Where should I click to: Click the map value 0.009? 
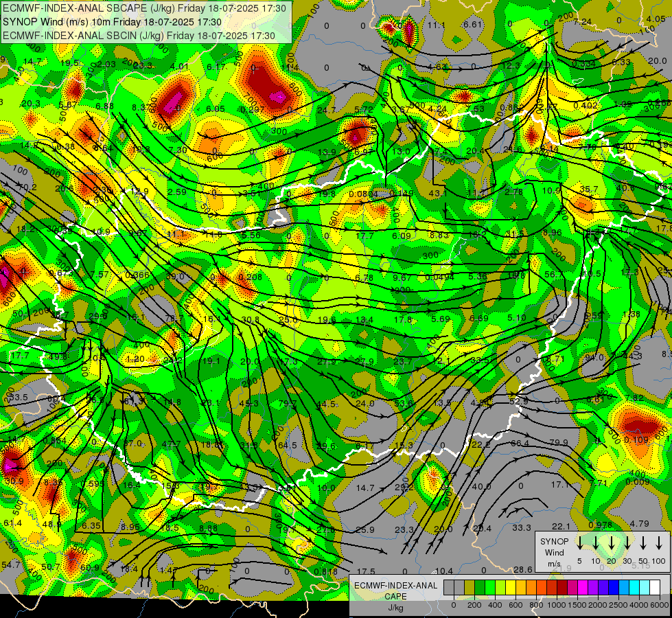tap(637, 482)
